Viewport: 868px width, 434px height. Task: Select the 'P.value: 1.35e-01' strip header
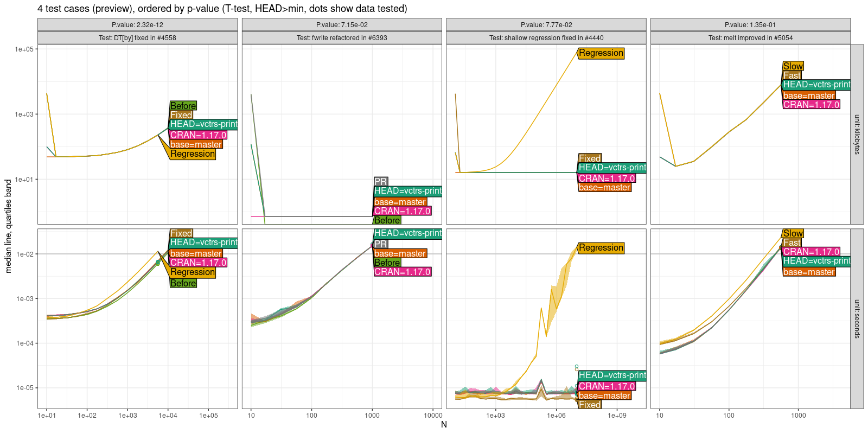pyautogui.click(x=750, y=25)
